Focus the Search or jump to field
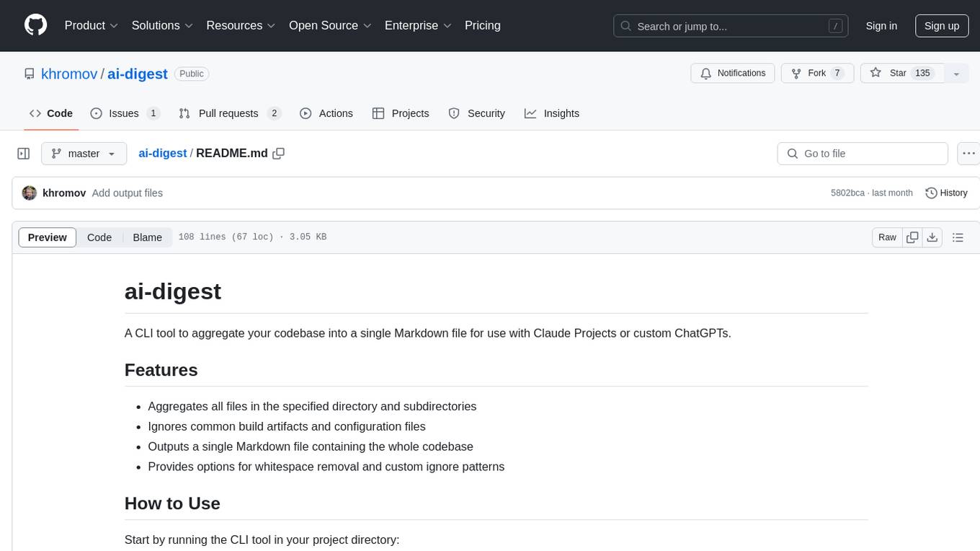The width and height of the screenshot is (980, 551). pyautogui.click(x=731, y=26)
